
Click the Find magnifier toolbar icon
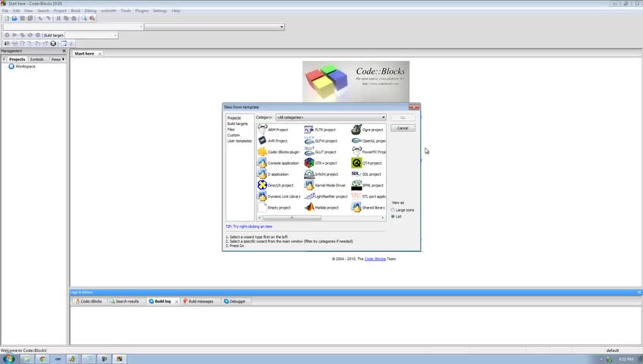click(x=84, y=18)
